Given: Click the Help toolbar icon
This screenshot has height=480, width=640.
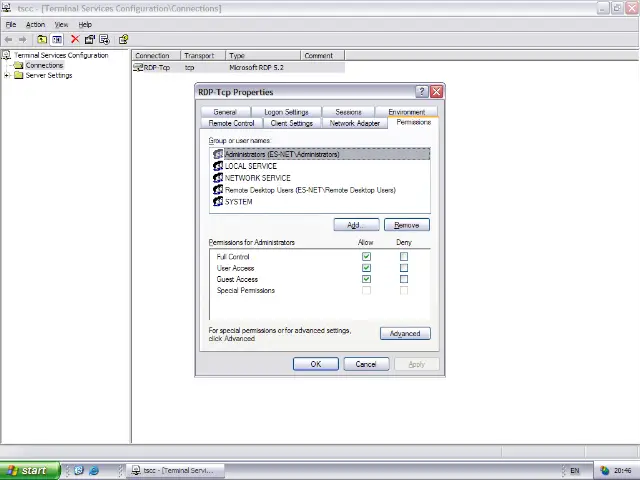Looking at the screenshot, I should pyautogui.click(x=123, y=40).
